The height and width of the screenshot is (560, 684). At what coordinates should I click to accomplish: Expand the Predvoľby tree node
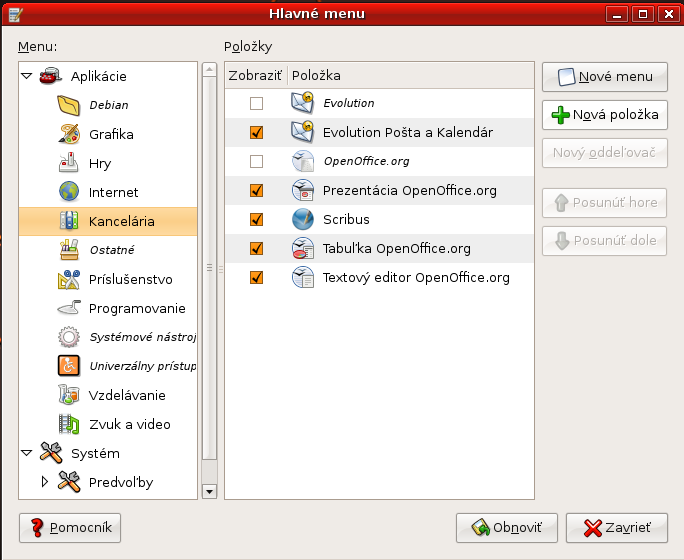[x=44, y=482]
